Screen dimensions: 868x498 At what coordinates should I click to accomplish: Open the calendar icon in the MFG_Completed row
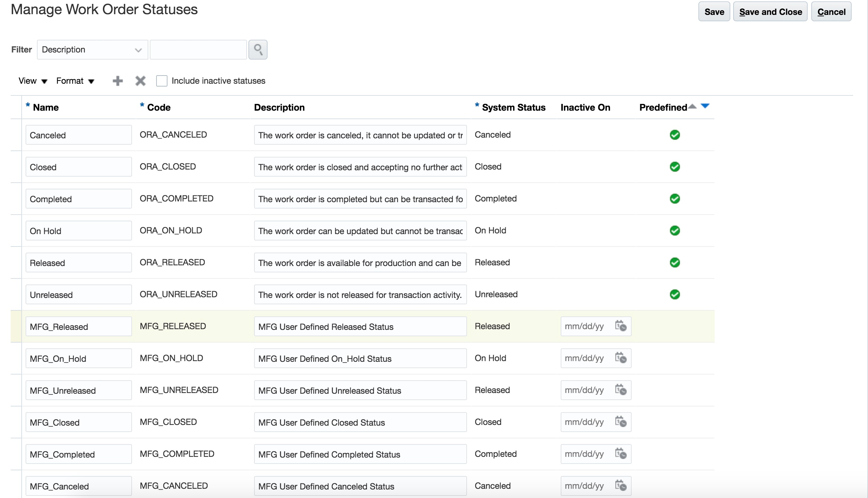[x=621, y=454]
